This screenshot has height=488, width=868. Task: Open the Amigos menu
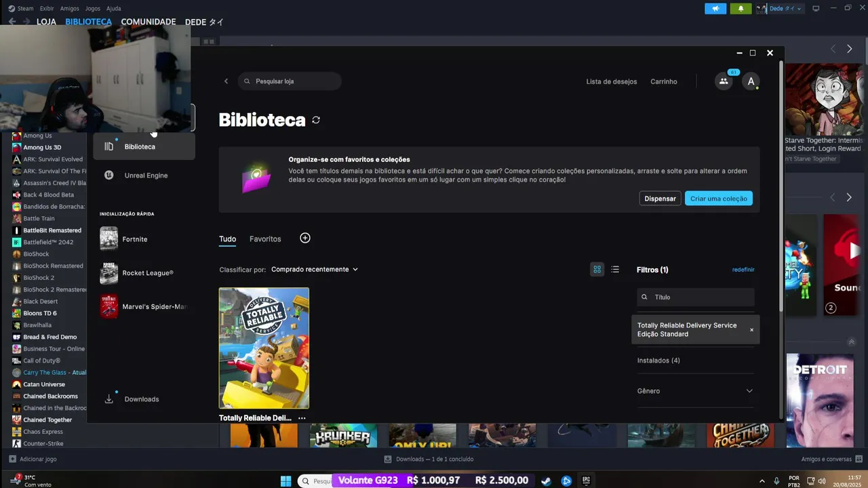click(x=69, y=9)
